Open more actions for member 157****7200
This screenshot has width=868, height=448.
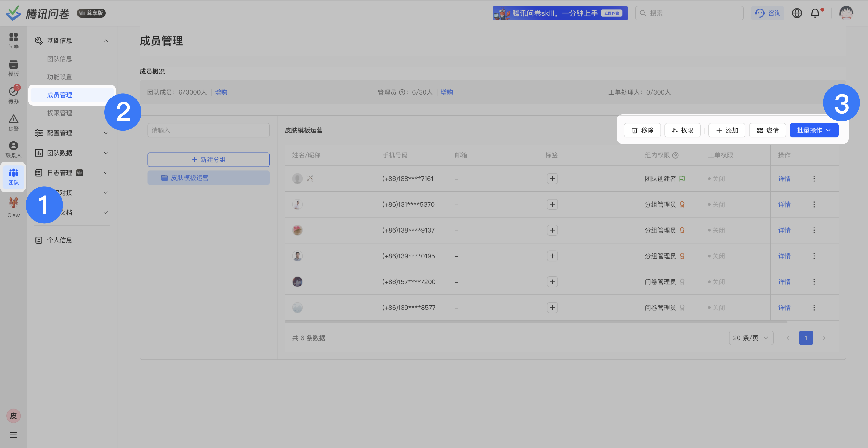point(814,282)
